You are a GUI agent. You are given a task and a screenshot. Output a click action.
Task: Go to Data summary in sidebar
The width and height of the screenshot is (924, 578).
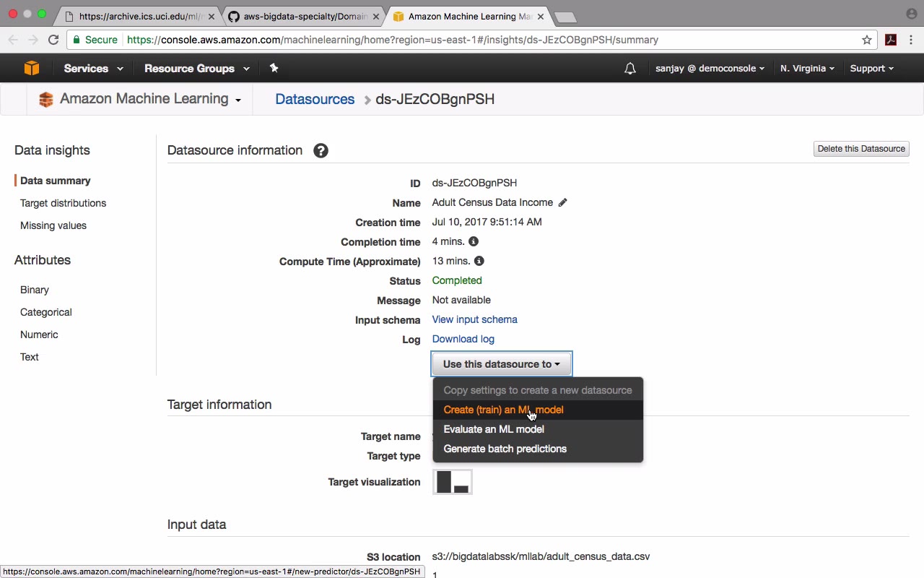55,181
